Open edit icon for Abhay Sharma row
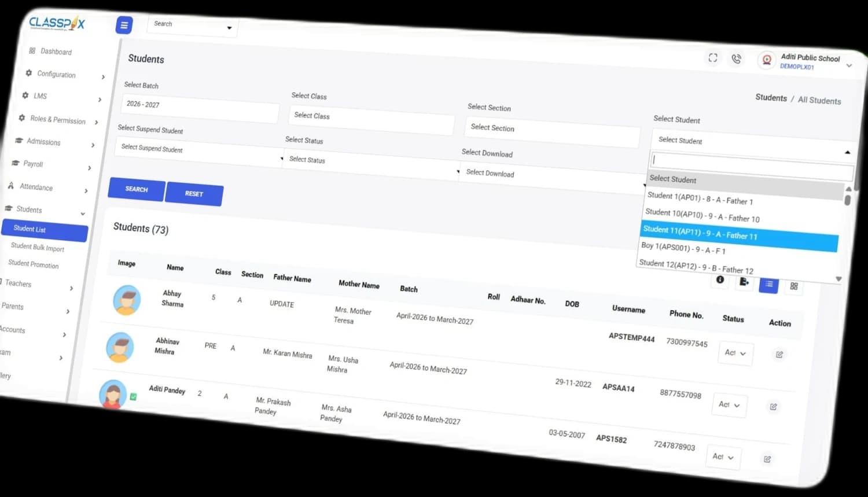 (x=779, y=355)
